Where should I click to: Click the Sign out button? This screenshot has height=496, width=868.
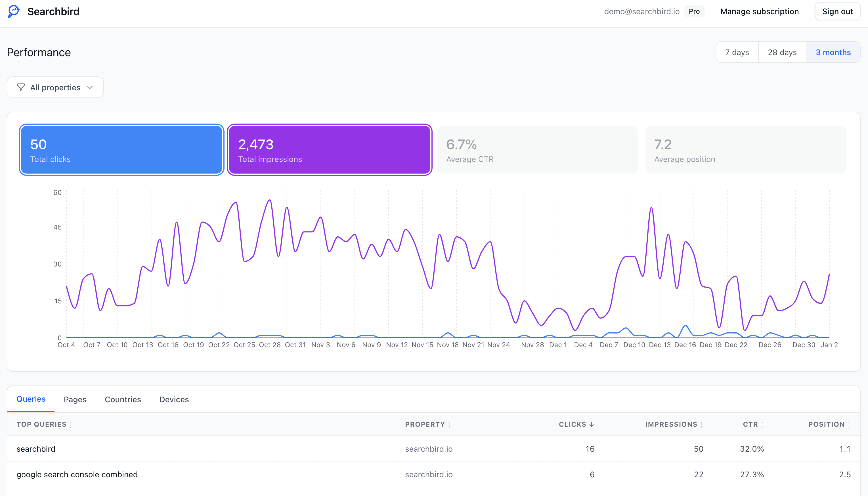pos(837,11)
